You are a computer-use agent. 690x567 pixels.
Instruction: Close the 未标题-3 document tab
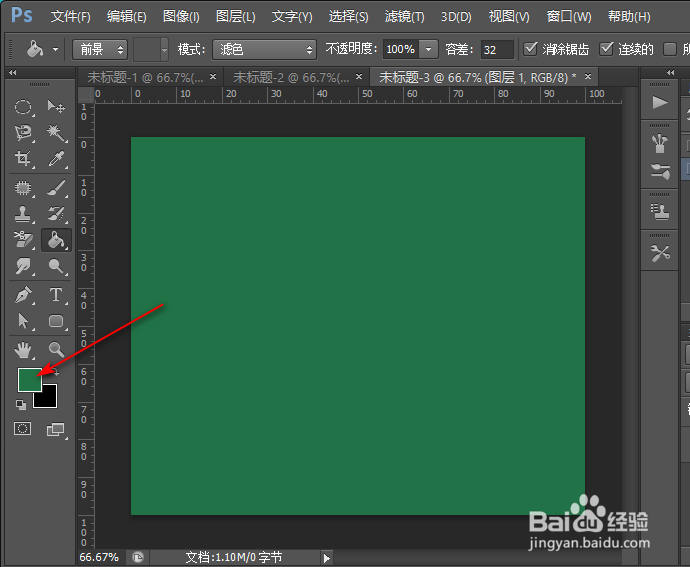588,77
